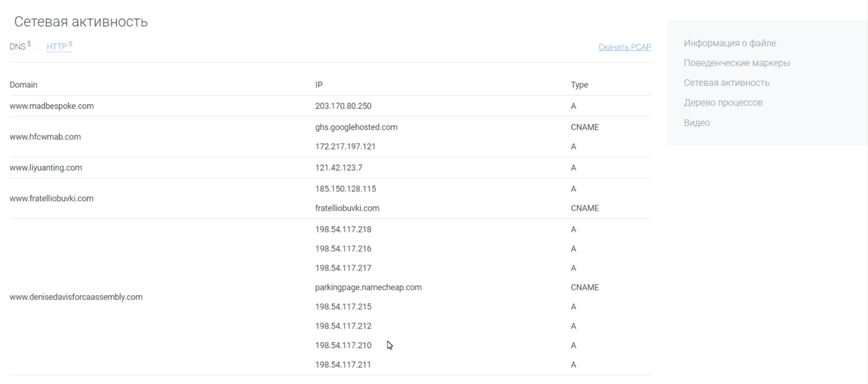Click www.liyuanting.com in the domain list
The width and height of the screenshot is (868, 384).
[46, 168]
